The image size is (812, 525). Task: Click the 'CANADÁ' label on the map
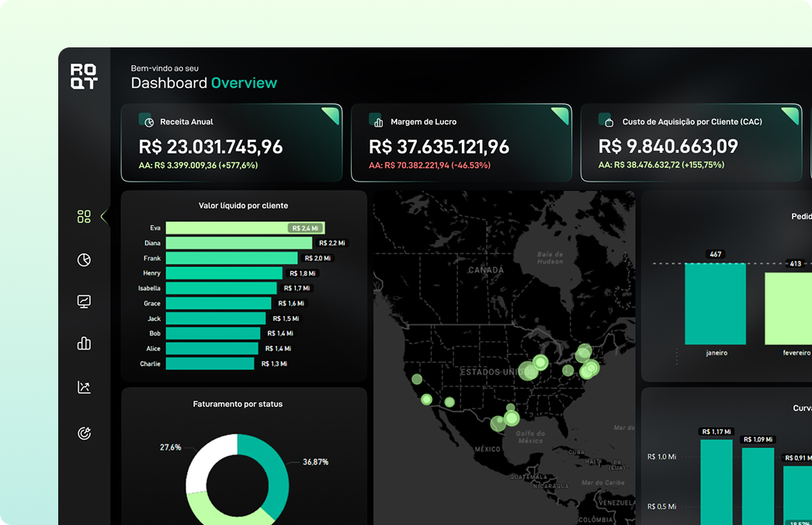point(486,270)
